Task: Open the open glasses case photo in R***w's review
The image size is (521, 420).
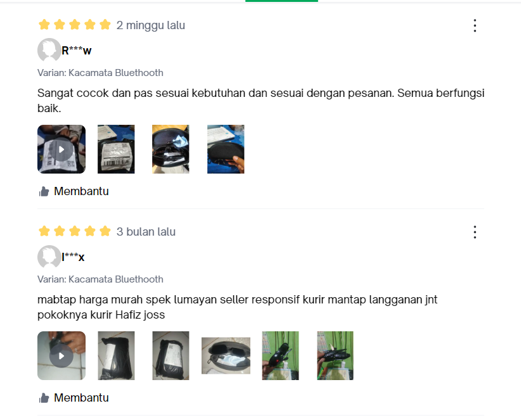Action: pos(170,149)
